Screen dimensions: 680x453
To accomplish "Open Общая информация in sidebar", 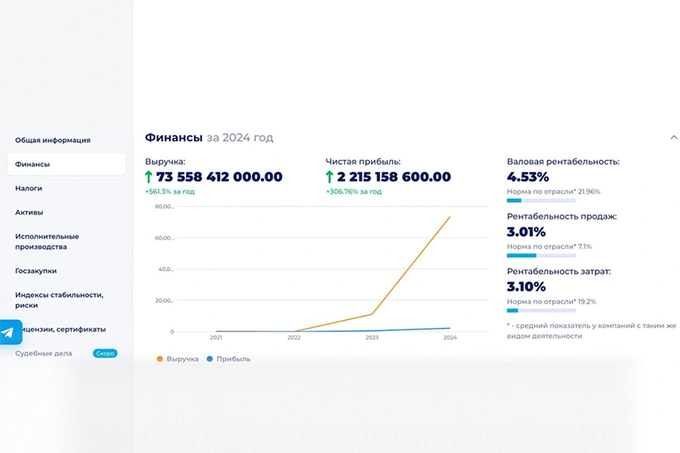I will [52, 140].
